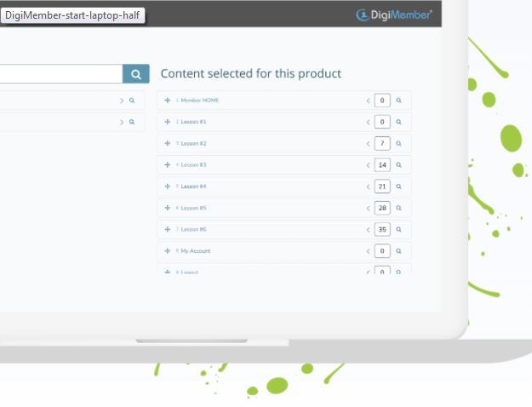Preview Lesson #5 with its magnifier icon
Viewport: 532px width, 407px height.
pos(398,208)
